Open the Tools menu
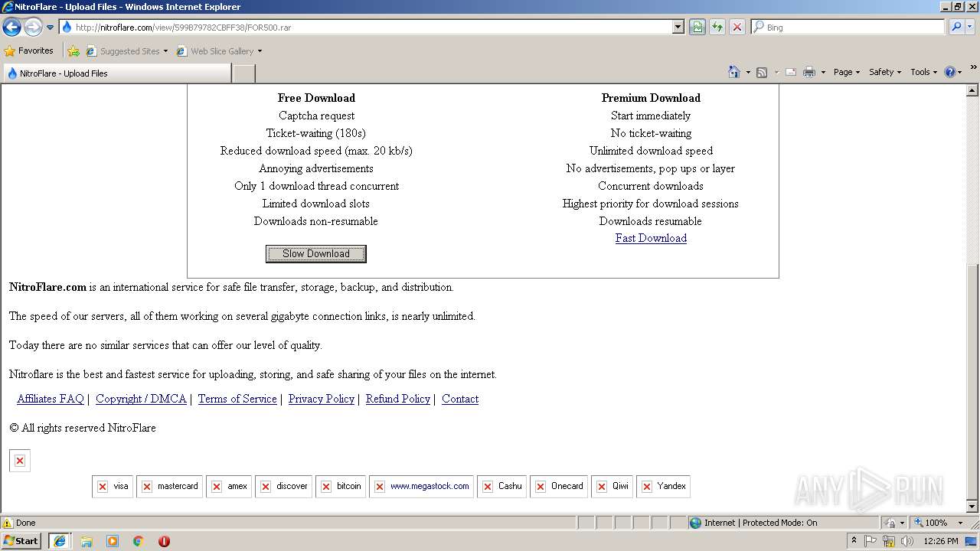Screen dimensions: 980x551 [x=923, y=72]
